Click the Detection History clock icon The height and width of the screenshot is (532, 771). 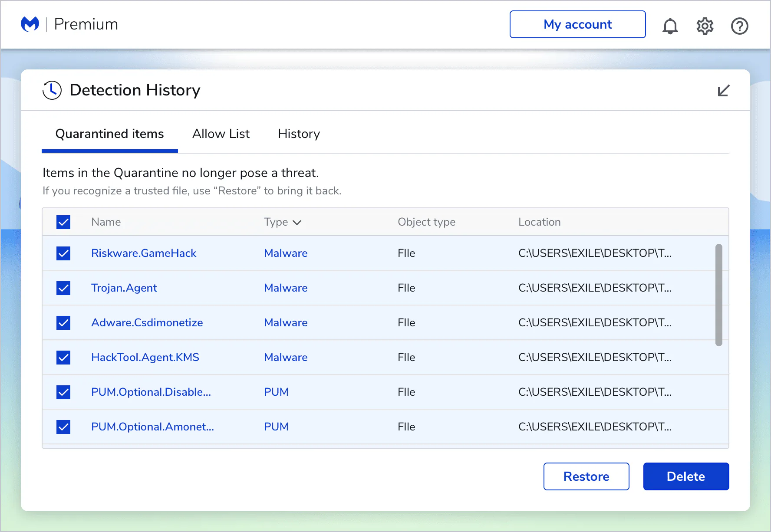click(52, 90)
